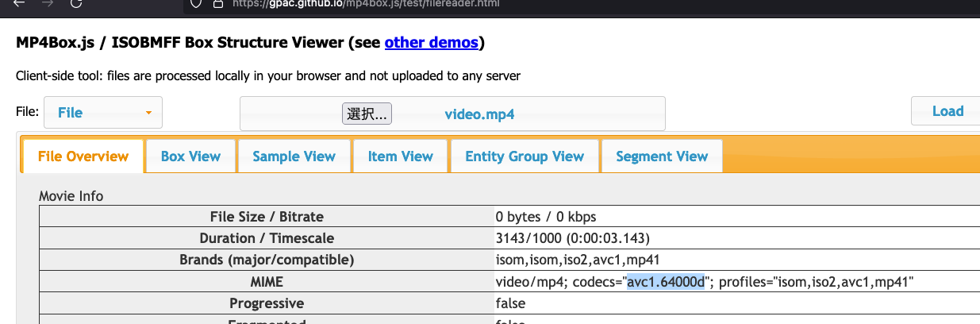Switch to the Segment View tab
This screenshot has height=324, width=980.
coord(661,156)
